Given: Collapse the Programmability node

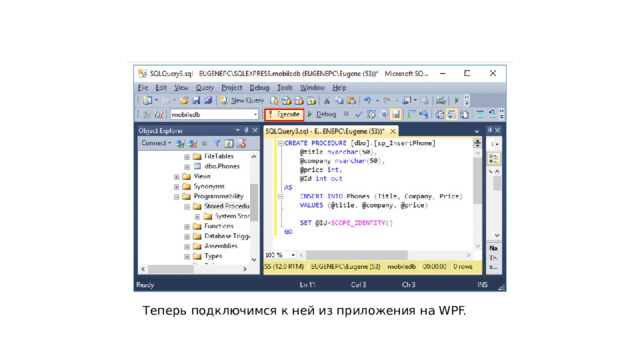Looking at the screenshot, I should [177, 197].
